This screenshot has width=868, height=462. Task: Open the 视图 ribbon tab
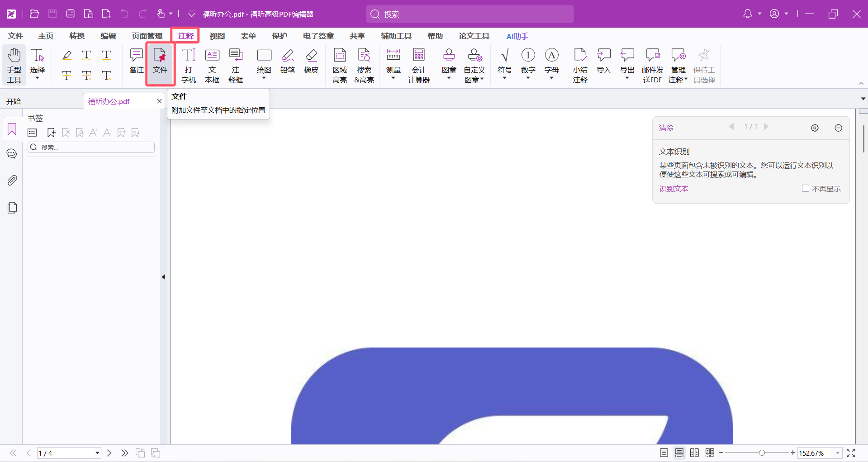point(217,36)
